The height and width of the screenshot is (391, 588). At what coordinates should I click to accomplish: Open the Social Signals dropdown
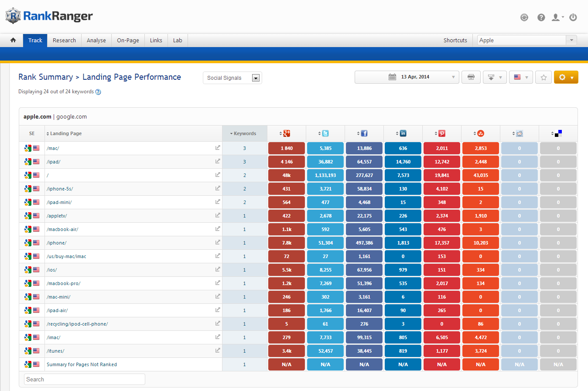[x=232, y=78]
